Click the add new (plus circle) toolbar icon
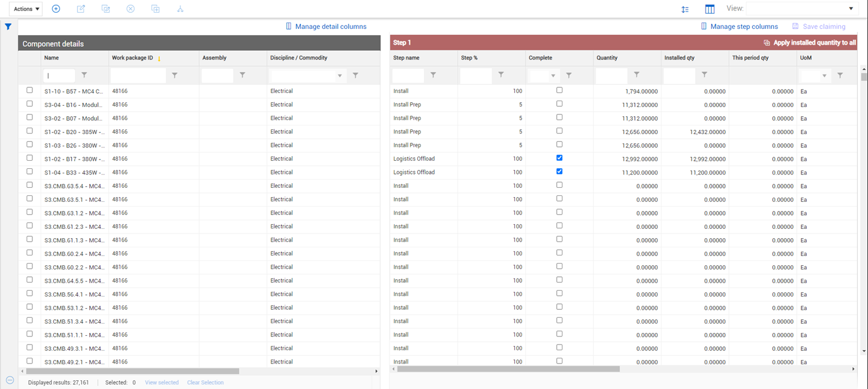Viewport: 868px width, 389px height. [x=56, y=9]
